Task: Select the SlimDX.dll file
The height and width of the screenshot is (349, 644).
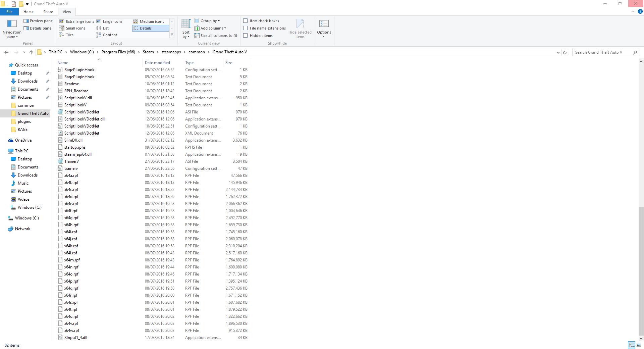Action: pyautogui.click(x=73, y=140)
